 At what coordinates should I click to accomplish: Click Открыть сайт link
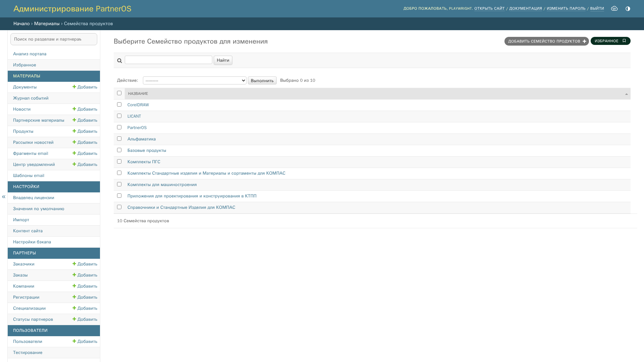click(x=489, y=8)
